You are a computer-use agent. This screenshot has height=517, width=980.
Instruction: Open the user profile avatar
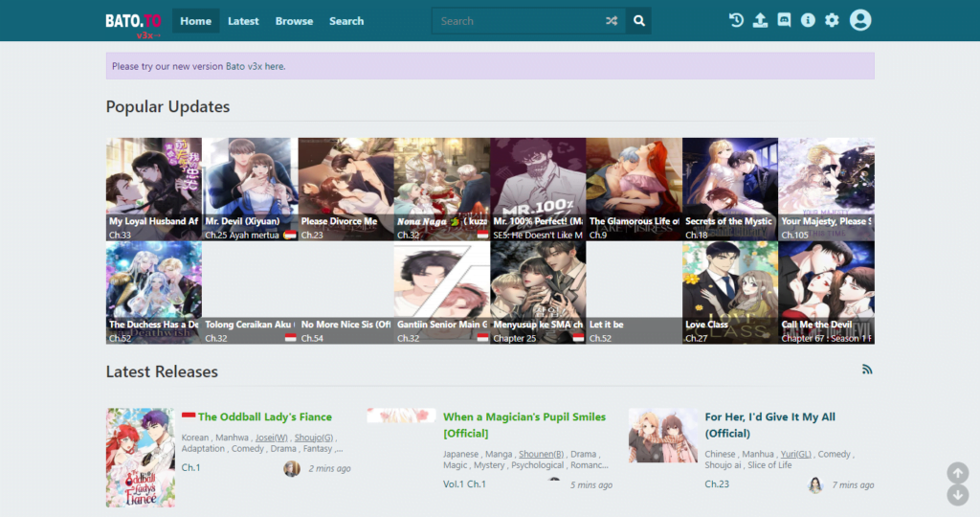(x=860, y=20)
